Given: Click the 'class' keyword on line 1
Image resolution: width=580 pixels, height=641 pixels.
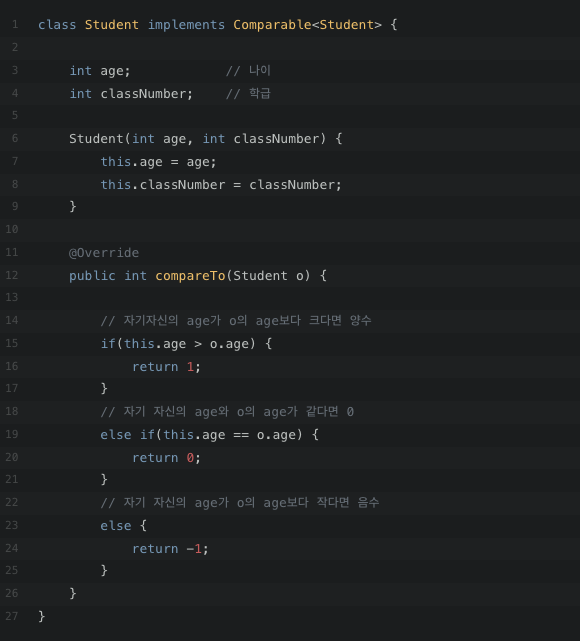Looking at the screenshot, I should (57, 25).
